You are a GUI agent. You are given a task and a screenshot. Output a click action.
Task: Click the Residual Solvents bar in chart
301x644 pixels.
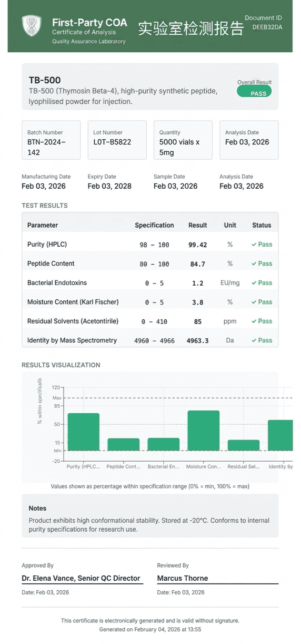[244, 445]
